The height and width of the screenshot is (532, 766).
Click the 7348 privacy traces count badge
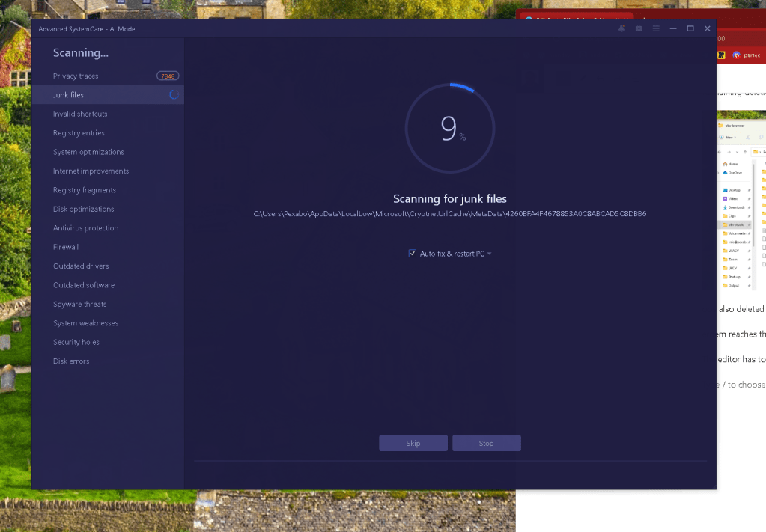168,76
